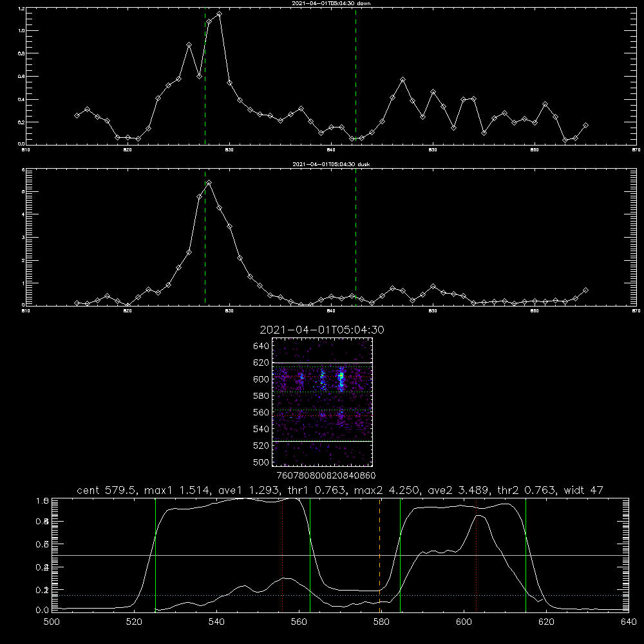The image size is (644, 644).
Task: Select the "widt 47" value in the stats line
Action: (x=583, y=490)
